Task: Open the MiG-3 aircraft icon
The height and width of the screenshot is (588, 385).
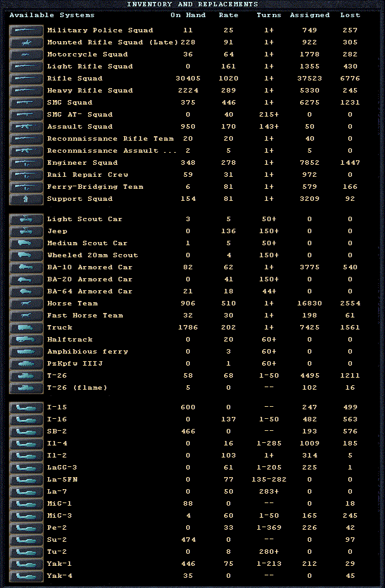Action: (x=26, y=516)
